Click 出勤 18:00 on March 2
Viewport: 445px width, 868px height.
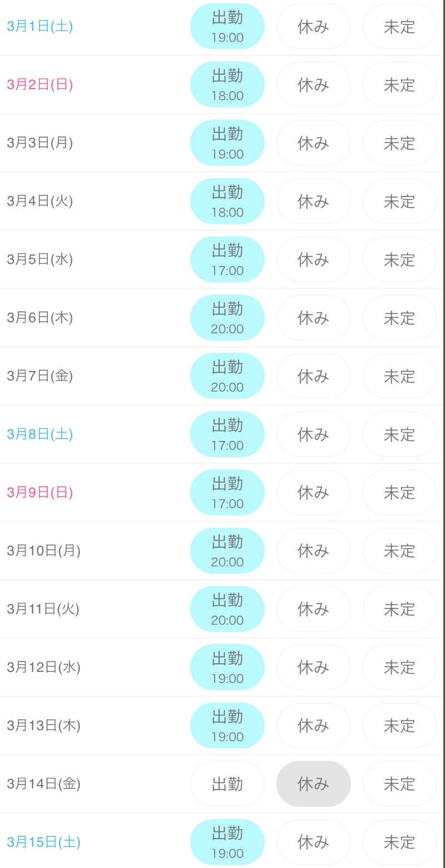click(227, 85)
